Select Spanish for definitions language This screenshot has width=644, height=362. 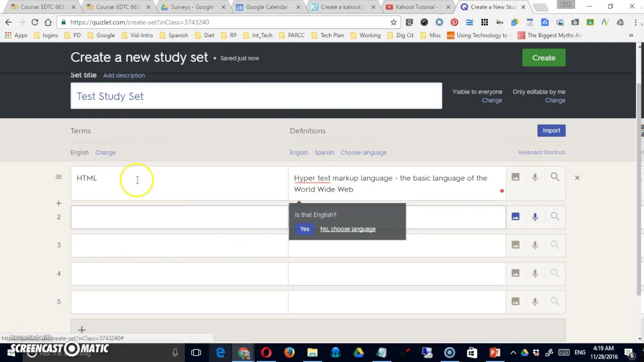(324, 152)
